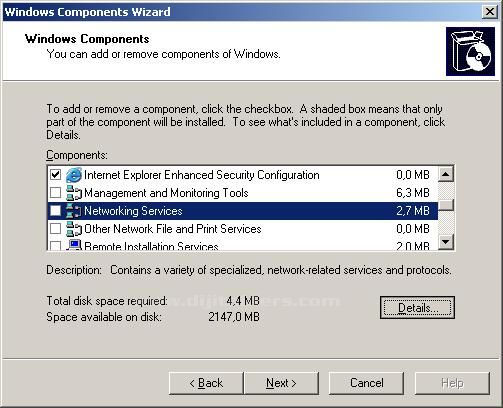This screenshot has width=503, height=408.
Task: Click the wizard box-and-CD icon
Action: coord(470,51)
